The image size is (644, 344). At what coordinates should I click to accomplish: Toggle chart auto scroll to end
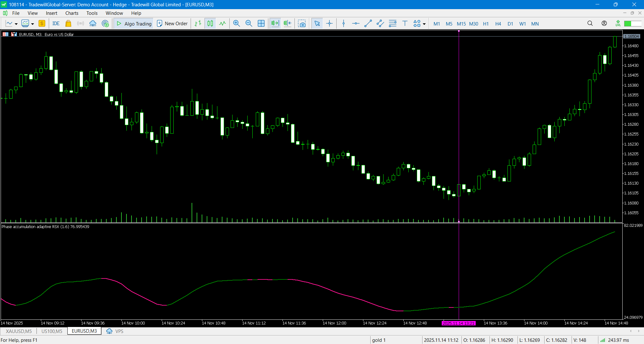275,24
